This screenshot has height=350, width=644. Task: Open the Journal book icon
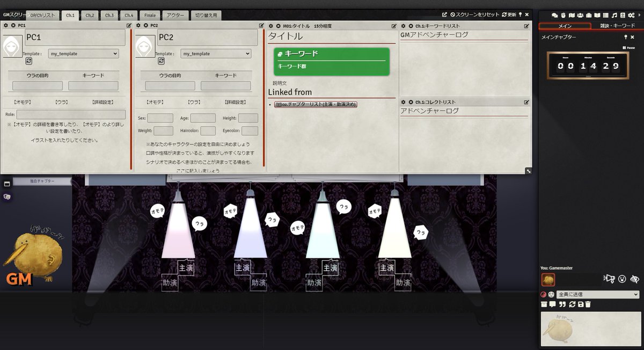pos(597,15)
